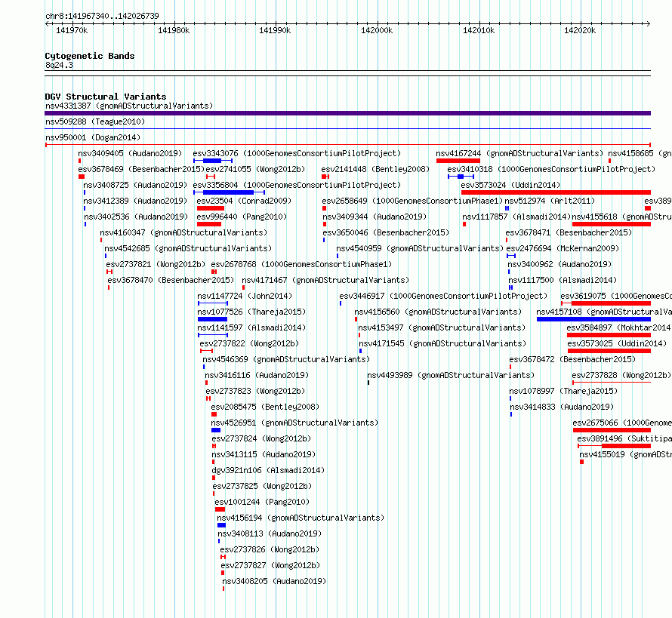672x618 pixels.
Task: Click the nsv4155019 gnomAD variant label
Action: pos(625,454)
